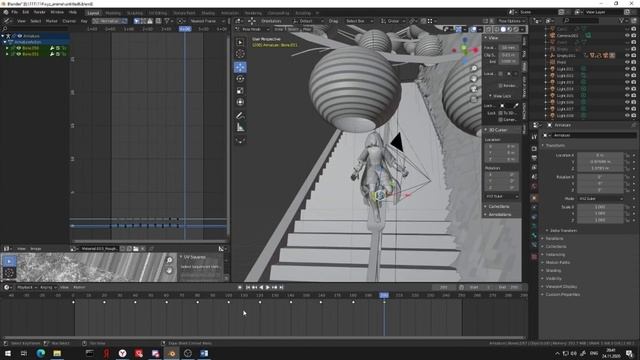This screenshot has height=360, width=640.
Task: Select the Breakdowner pose tool icon
Action: (x=240, y=141)
